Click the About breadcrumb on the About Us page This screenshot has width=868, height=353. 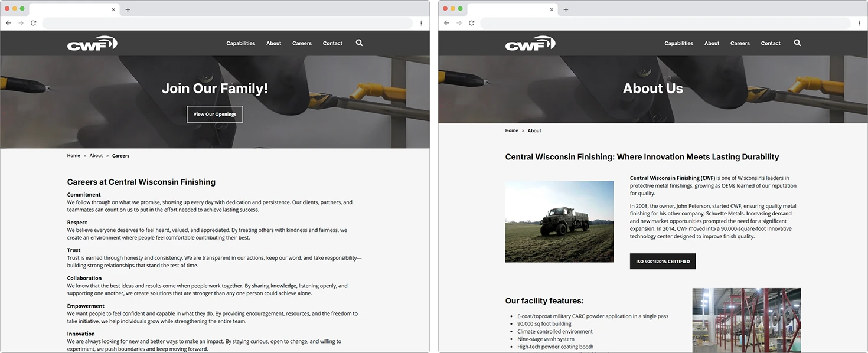(534, 130)
